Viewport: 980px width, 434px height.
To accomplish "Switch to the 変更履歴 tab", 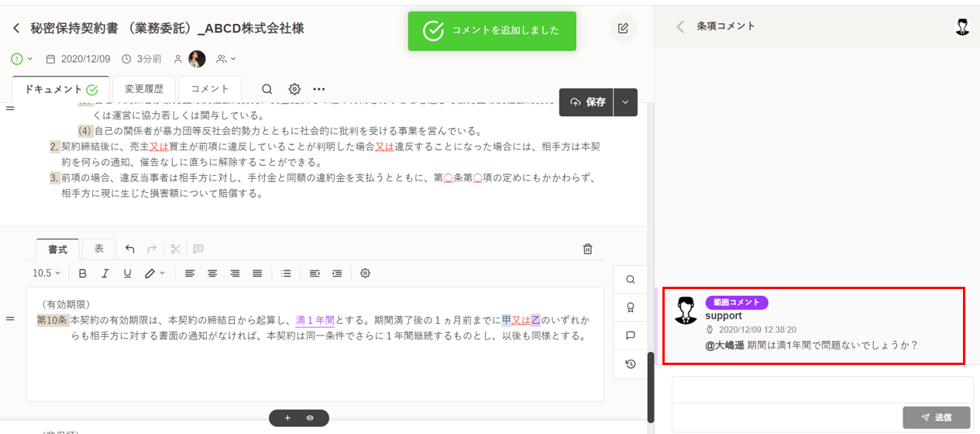I will [144, 89].
